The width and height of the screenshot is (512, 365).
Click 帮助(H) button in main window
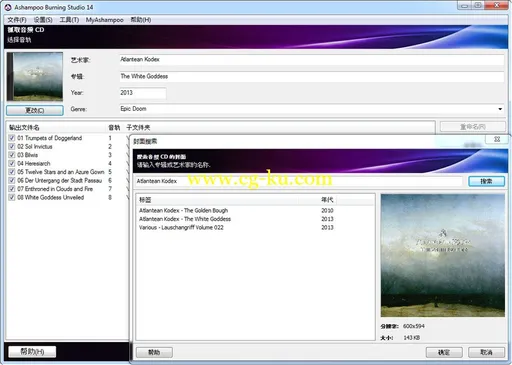[x=32, y=351]
